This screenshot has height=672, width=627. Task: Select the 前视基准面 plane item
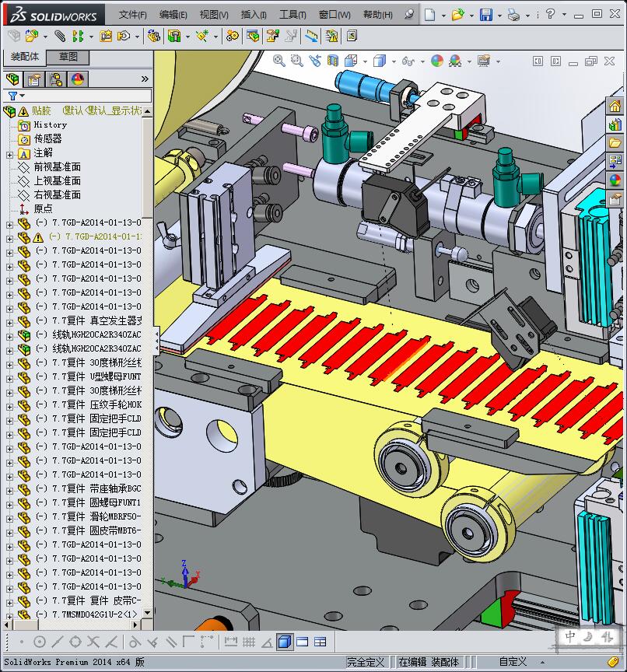pos(57,166)
